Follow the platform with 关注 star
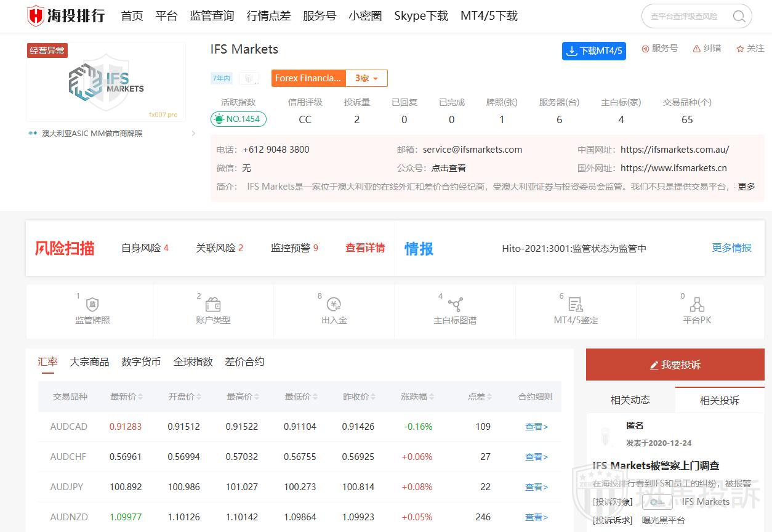Image resolution: width=772 pixels, height=532 pixels. pos(750,49)
